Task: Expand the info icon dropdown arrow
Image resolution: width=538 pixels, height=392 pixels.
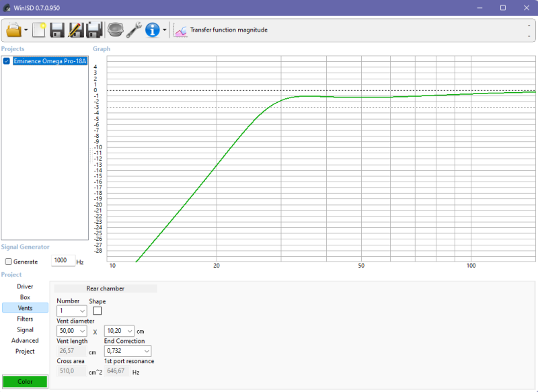Action: click(165, 30)
